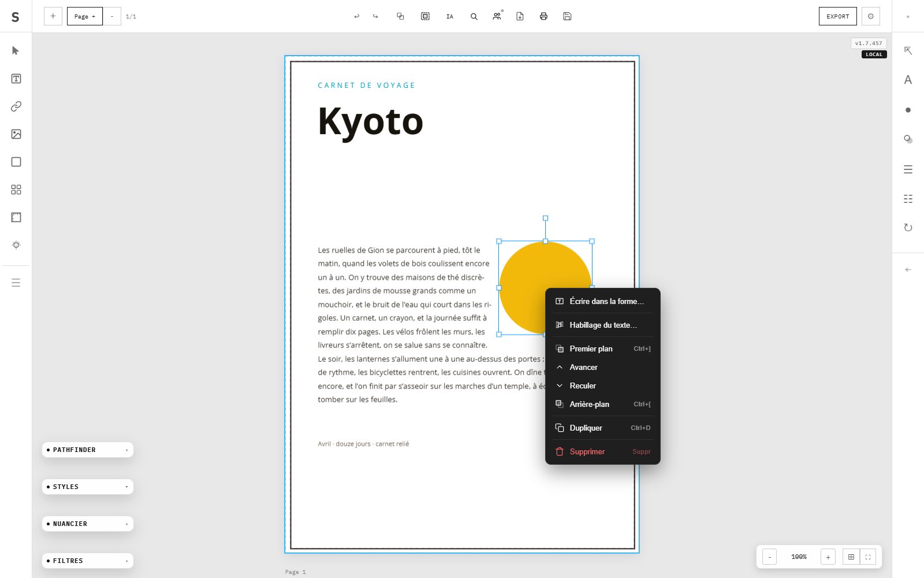Screen dimensions: 924x578
Task: Select the image frame tool
Action: (x=16, y=134)
